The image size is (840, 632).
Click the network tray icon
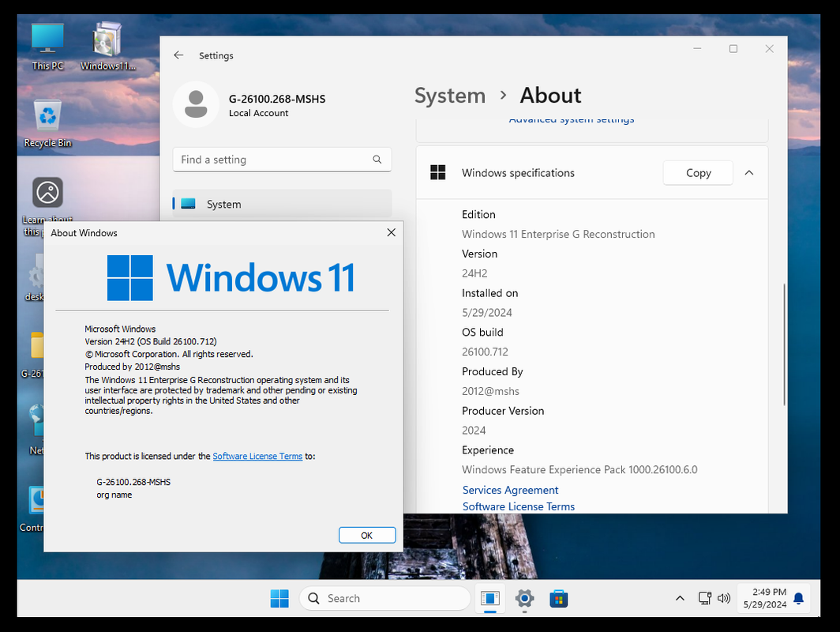pos(704,598)
